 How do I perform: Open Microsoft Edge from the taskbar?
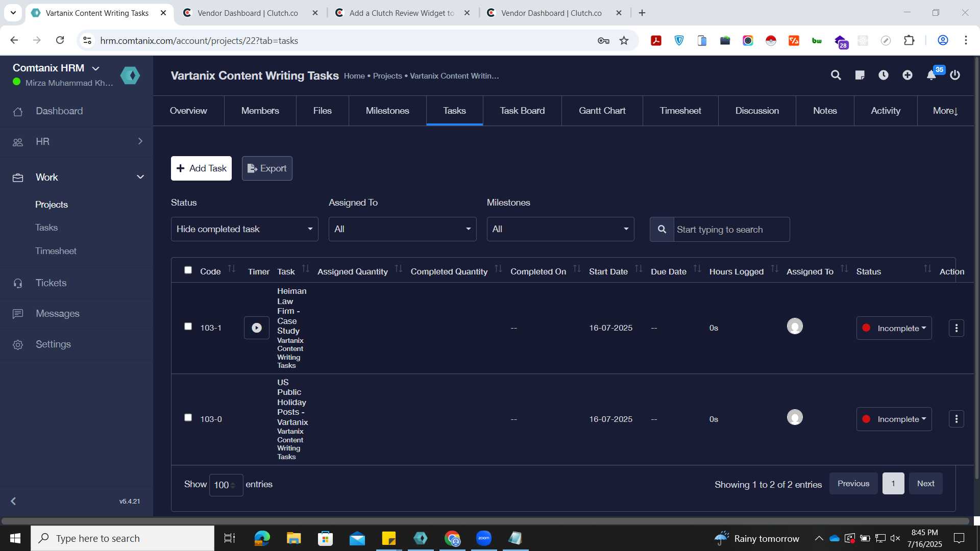click(x=262, y=538)
